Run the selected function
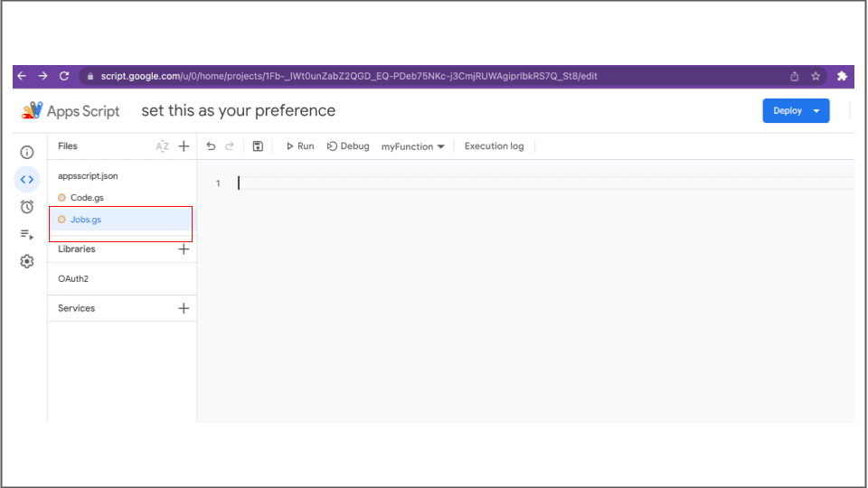 (300, 146)
